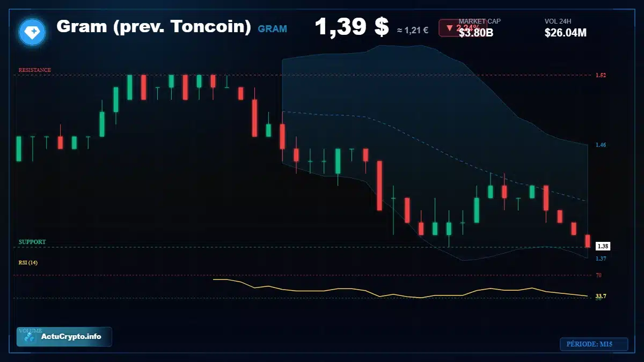644x362 pixels.
Task: Click the RESISTANCE level label
Action: 35,70
